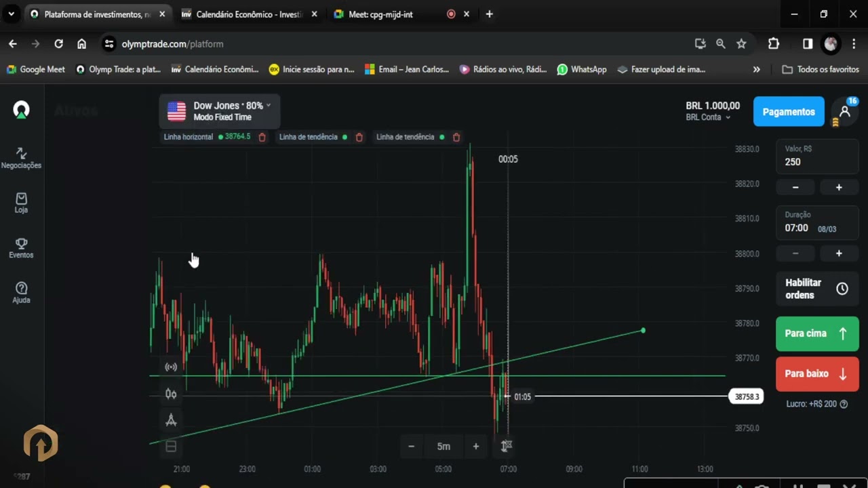This screenshot has height=488, width=868.
Task: Open the 5m timeframe selector
Action: click(443, 446)
